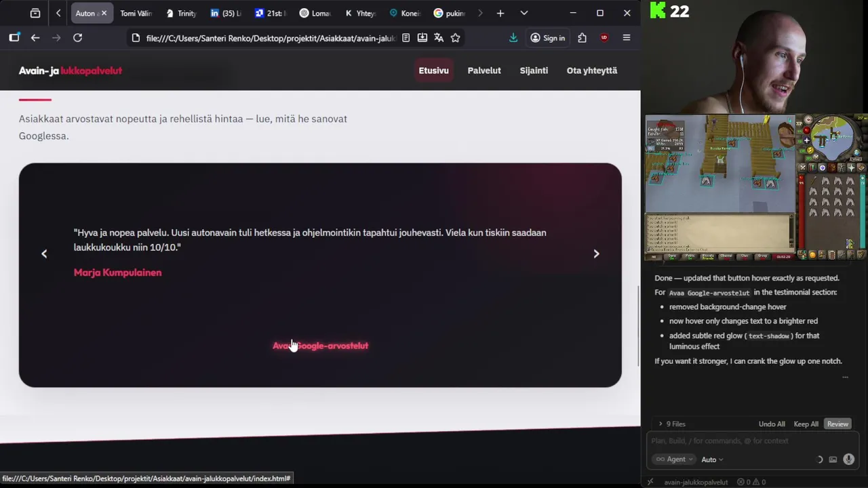Click the microphone voice input button
Viewport: 868px width, 488px height.
848,460
